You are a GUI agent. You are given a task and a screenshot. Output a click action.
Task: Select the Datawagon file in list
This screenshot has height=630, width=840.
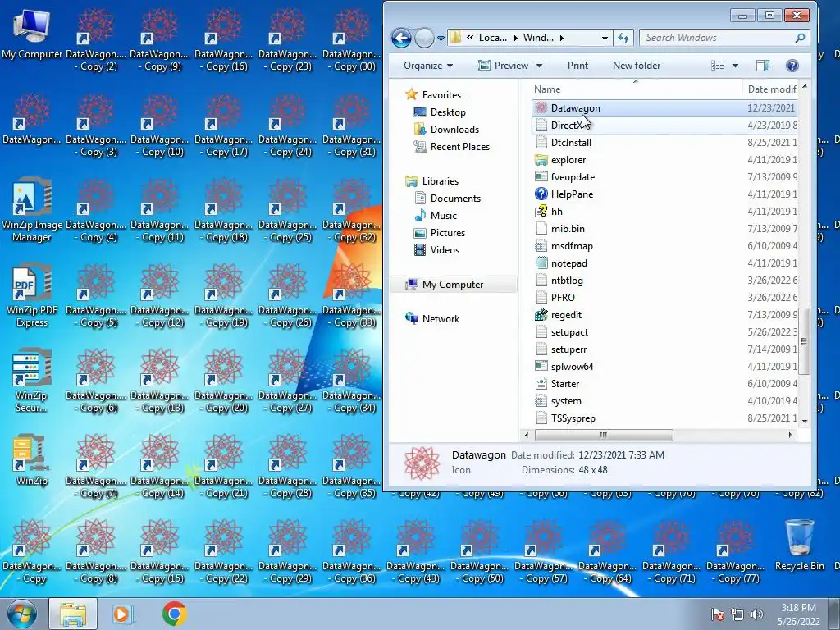tap(664, 108)
